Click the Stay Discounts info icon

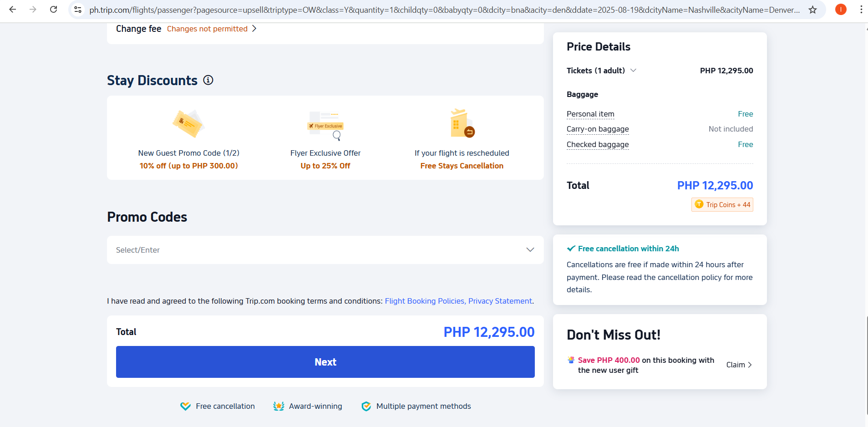[x=208, y=80]
